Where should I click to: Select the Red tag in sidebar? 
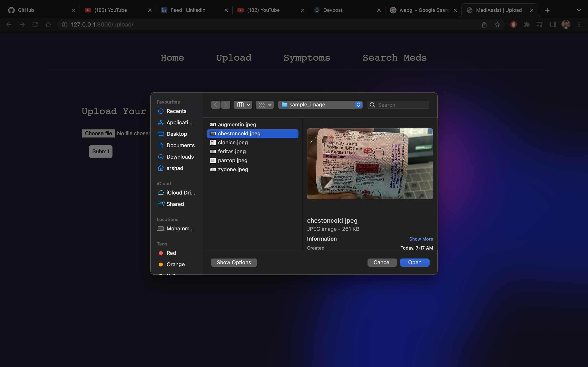(x=171, y=253)
